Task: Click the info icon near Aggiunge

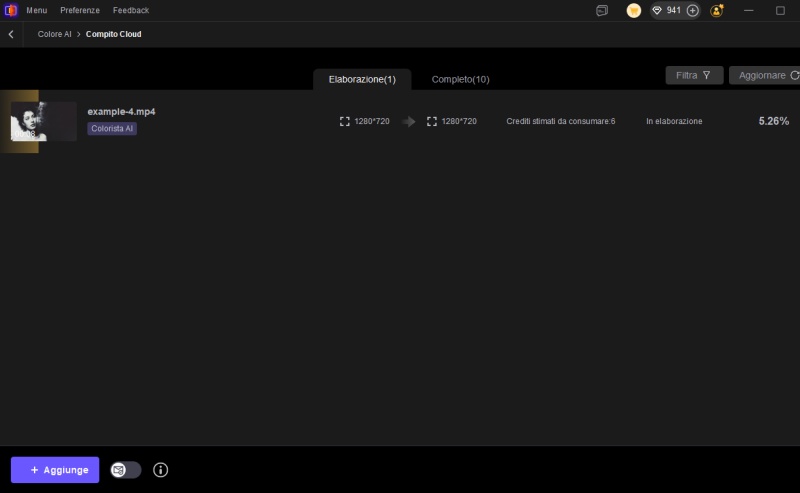Action: [160, 470]
